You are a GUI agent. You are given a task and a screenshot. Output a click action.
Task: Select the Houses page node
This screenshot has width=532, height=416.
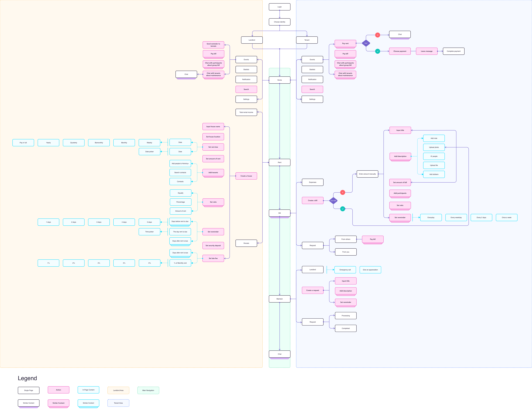246,243
